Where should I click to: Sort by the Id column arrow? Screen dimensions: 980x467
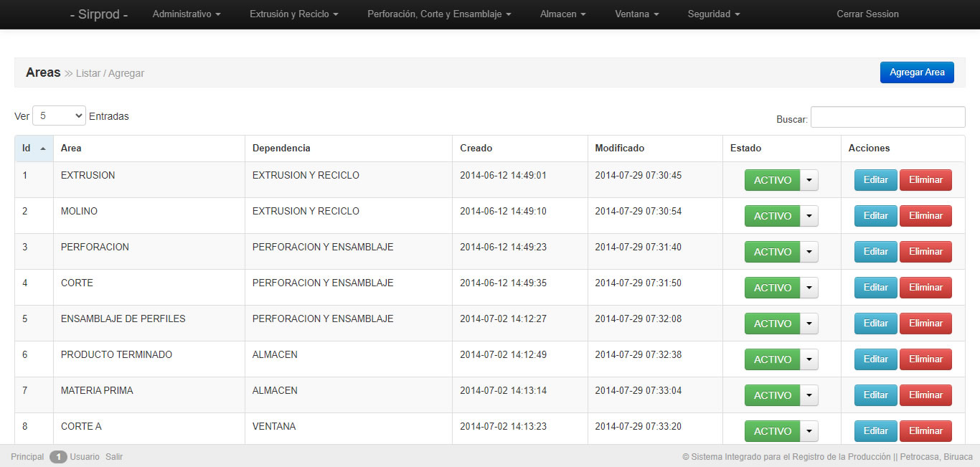coord(43,148)
